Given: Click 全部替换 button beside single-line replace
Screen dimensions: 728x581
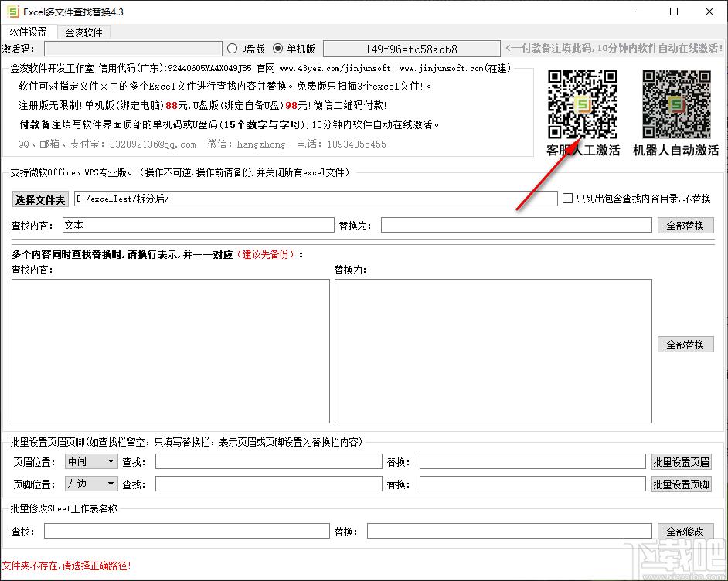Looking at the screenshot, I should pos(685,226).
